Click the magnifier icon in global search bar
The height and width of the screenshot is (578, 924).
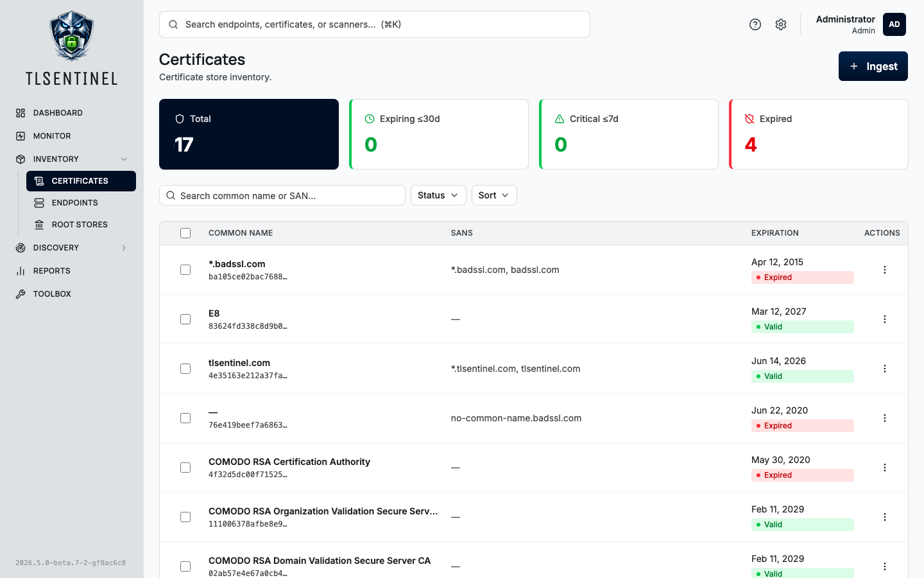pyautogui.click(x=173, y=24)
